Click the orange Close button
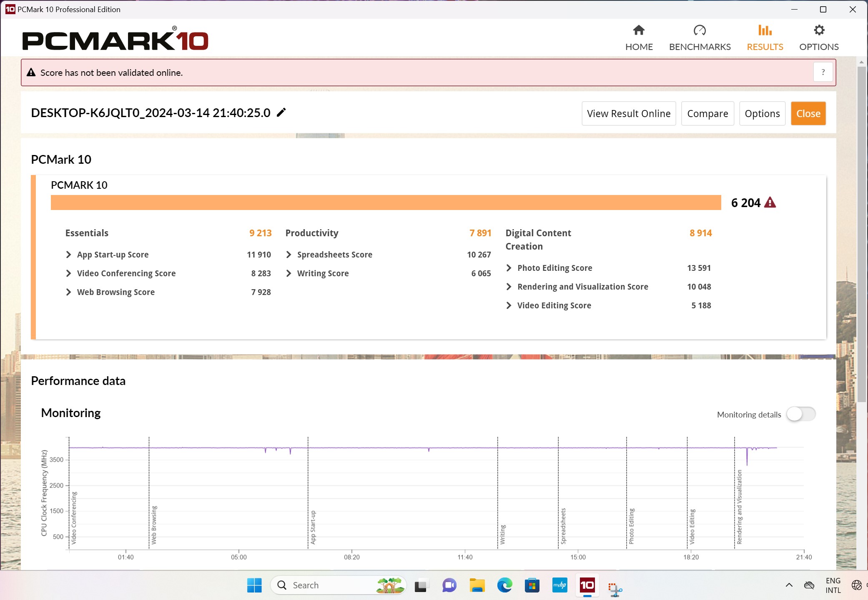 (x=808, y=113)
